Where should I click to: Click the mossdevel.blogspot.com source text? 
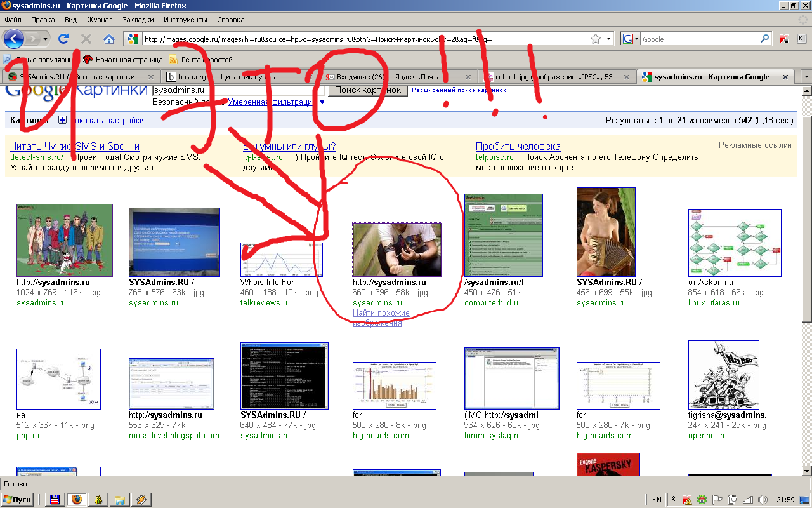174,436
